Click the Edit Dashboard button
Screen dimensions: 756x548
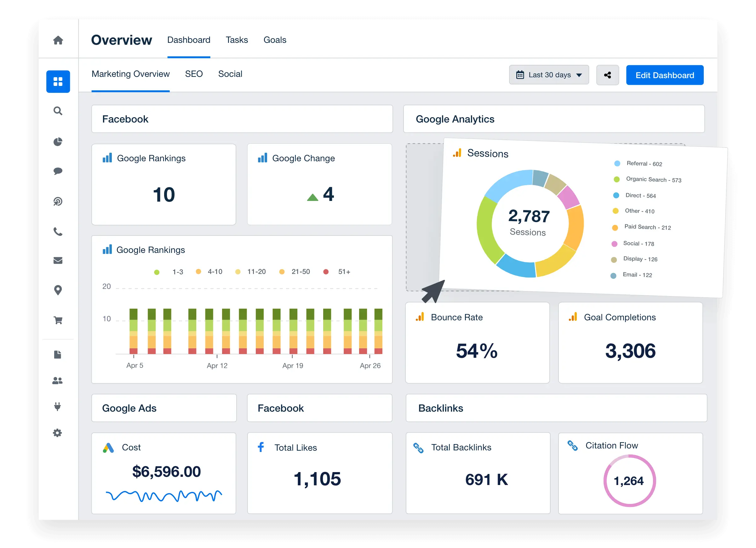pos(665,75)
